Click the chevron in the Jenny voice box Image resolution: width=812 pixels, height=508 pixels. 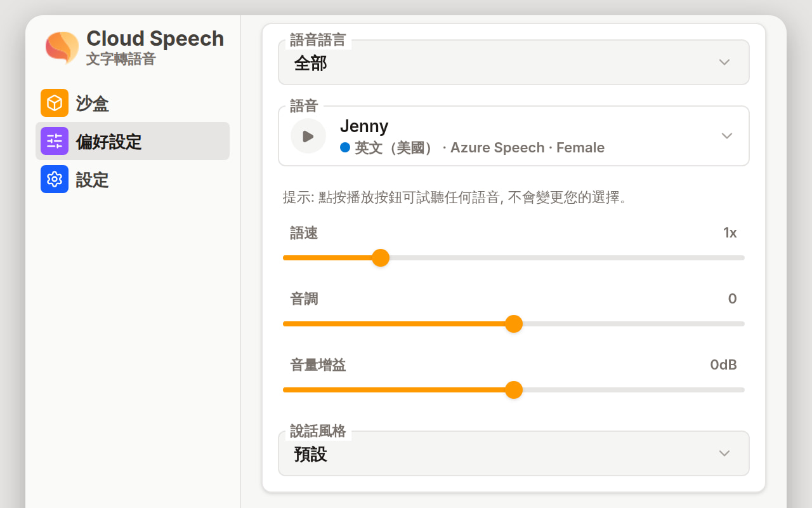(727, 136)
